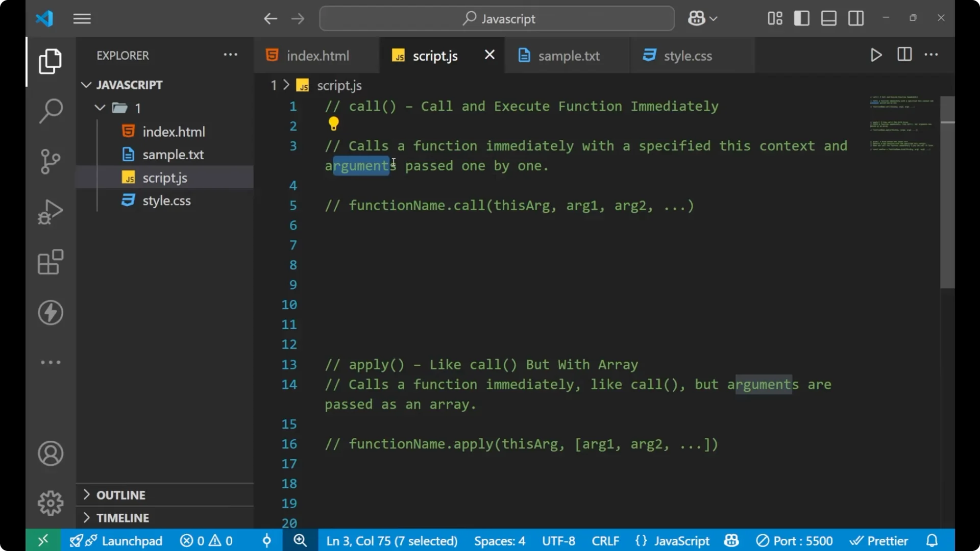Open Settings from the activity bar gear
Viewport: 980px width, 551px height.
[x=50, y=503]
